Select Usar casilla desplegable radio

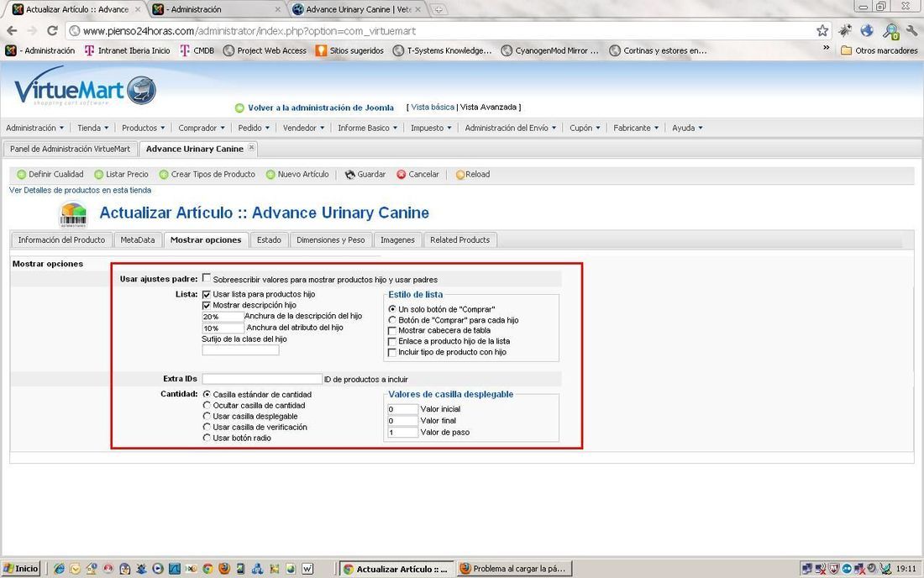pos(207,416)
